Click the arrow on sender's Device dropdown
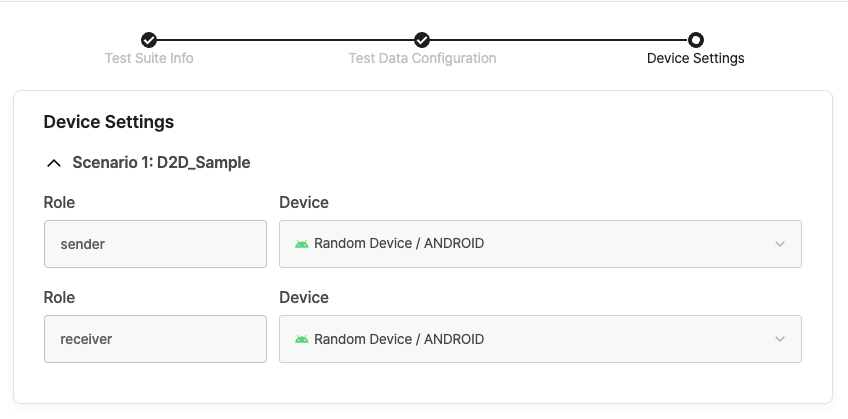The height and width of the screenshot is (419, 848). coord(780,243)
